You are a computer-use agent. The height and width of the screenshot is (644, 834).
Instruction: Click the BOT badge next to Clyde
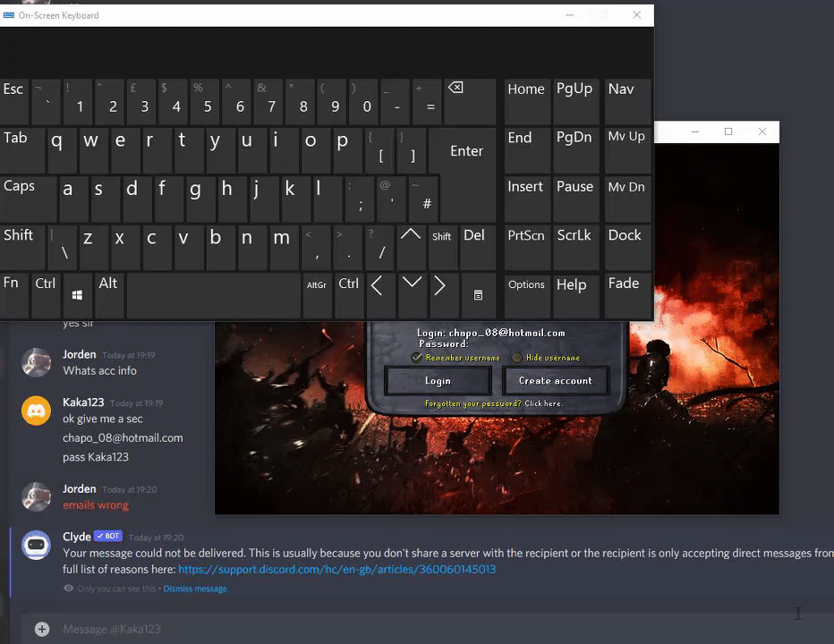tap(108, 536)
